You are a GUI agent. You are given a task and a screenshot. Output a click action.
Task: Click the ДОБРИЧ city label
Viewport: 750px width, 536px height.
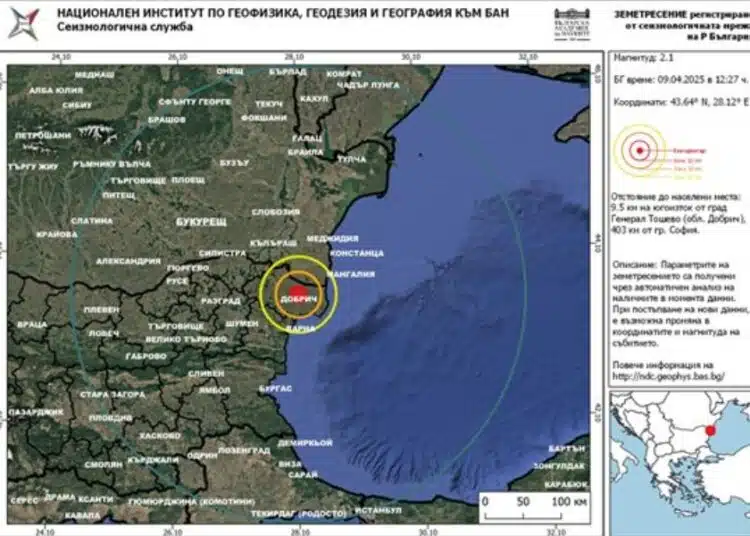[x=298, y=299]
